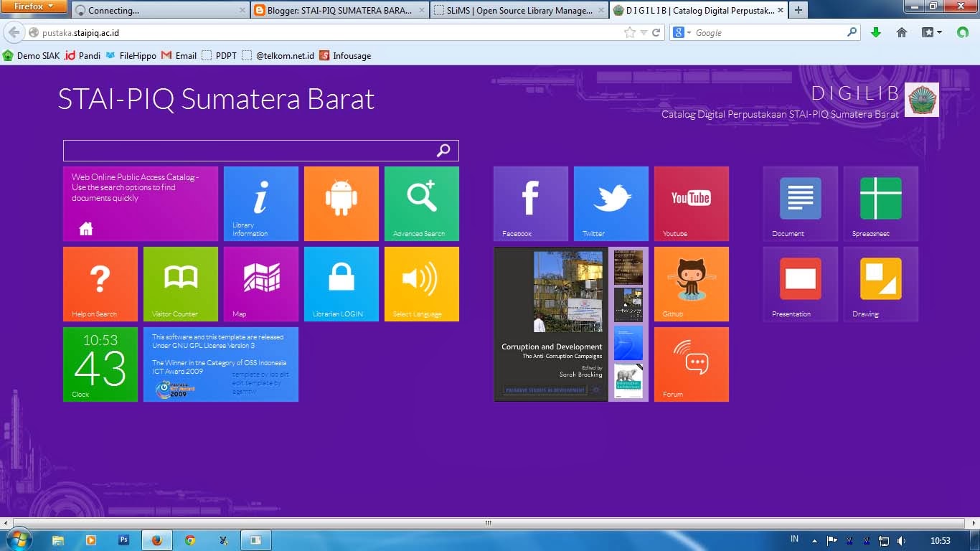Open the Demo SIAK bookmark
Viewport: 980px width, 551px height.
(x=31, y=55)
